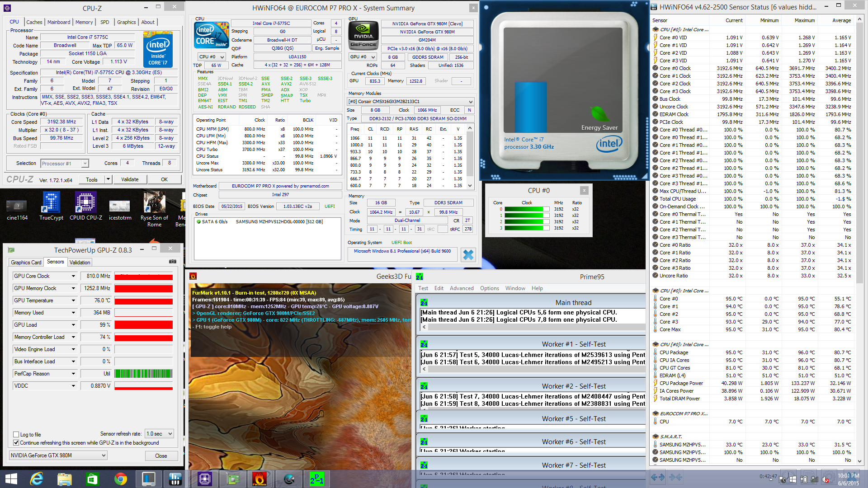Click the CPU-Z Tools button
This screenshot has width=868, height=488.
point(92,179)
